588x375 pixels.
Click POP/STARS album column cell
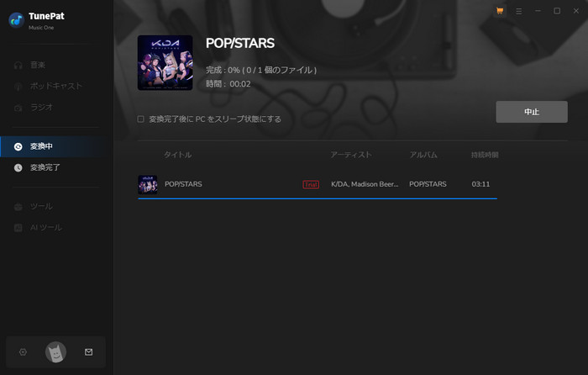pos(428,184)
